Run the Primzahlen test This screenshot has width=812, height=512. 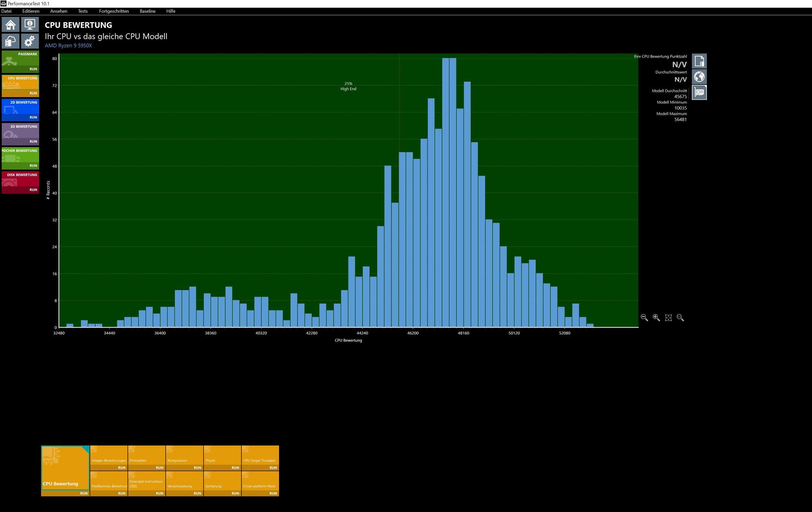coord(147,468)
